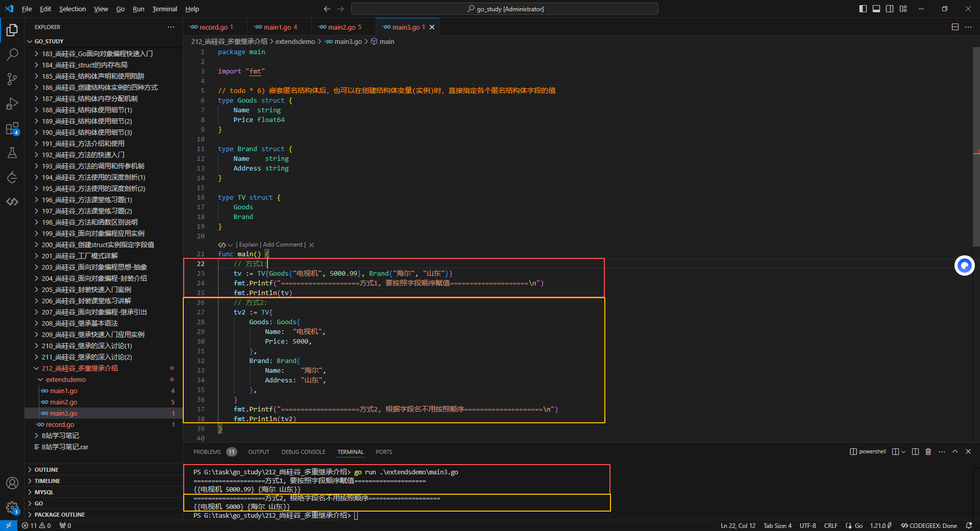Click the UTF-8 encoding status item
Screen dimensions: 980x531
(807, 526)
